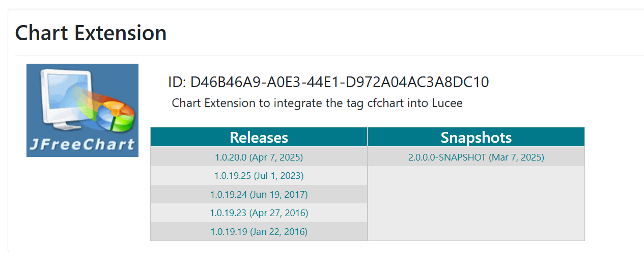Open release 1.0.20.0 (Apr 7, 2025)
The width and height of the screenshot is (644, 265).
tap(259, 157)
